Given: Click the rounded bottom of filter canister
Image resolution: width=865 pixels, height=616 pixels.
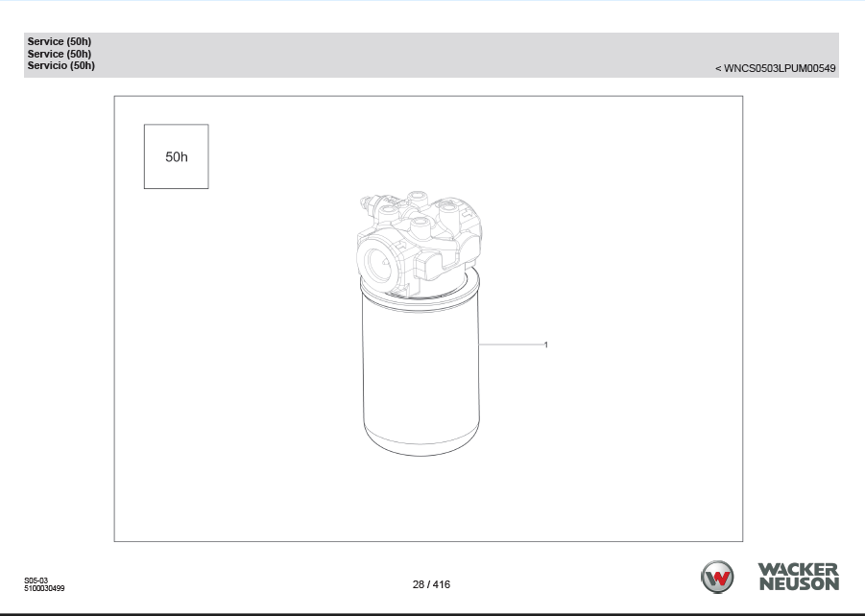Looking at the screenshot, I should pos(419,443).
